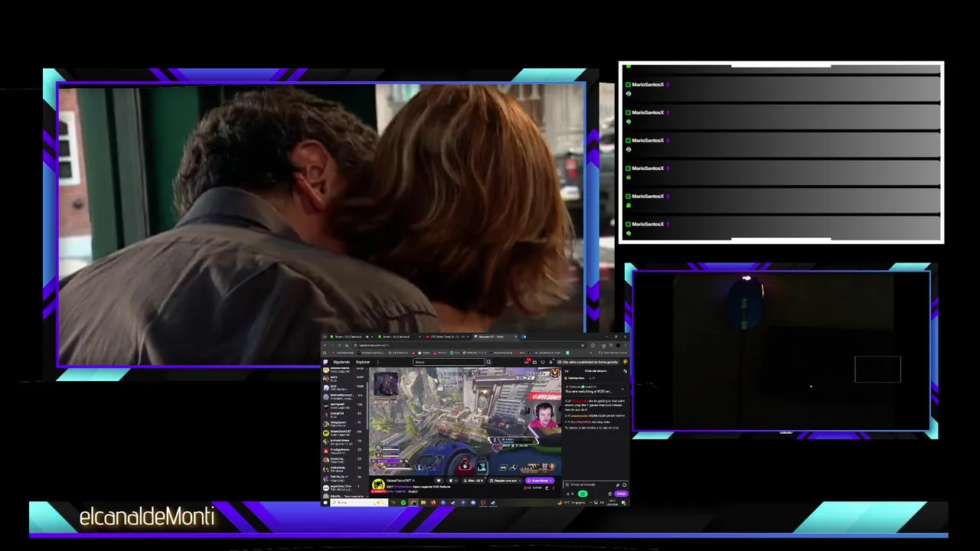Viewport: 980px width, 551px height.
Task: Switch to the YouTube browser tab
Action: pyautogui.click(x=449, y=337)
